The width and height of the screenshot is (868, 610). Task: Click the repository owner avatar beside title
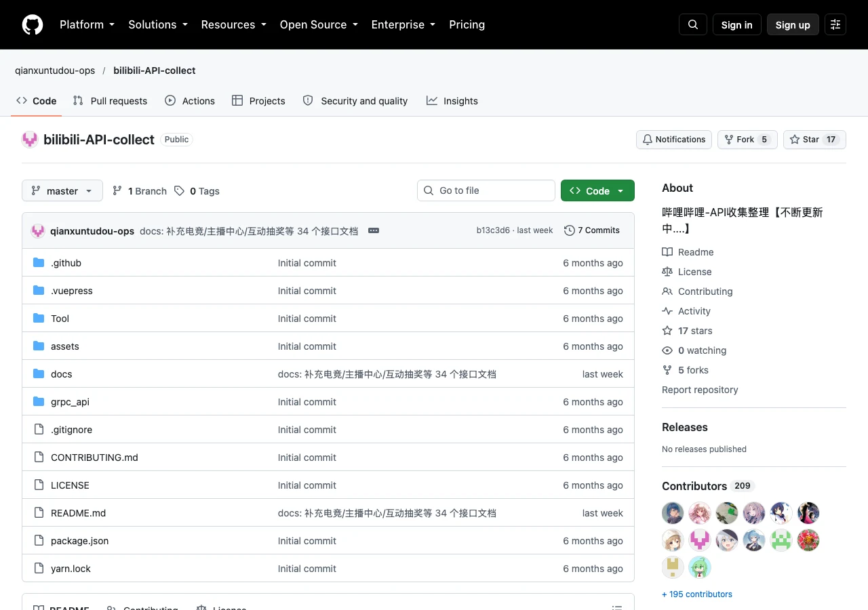(30, 140)
